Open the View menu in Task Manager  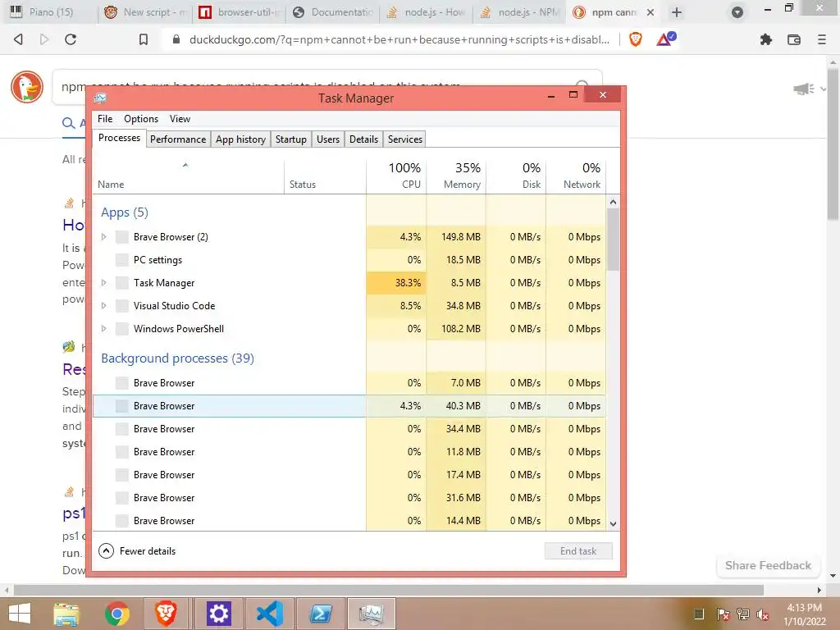coord(180,119)
